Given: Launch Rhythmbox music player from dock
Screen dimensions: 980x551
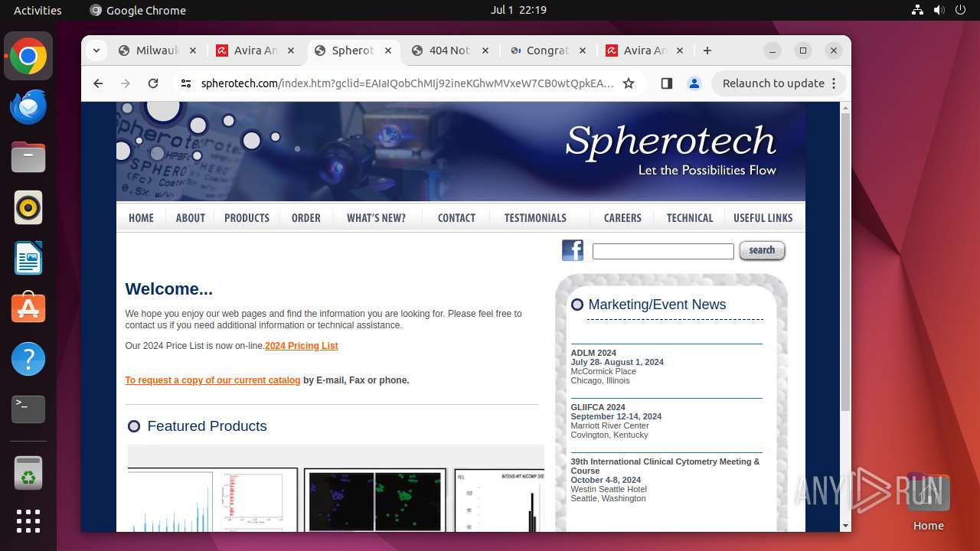Looking at the screenshot, I should [x=28, y=207].
